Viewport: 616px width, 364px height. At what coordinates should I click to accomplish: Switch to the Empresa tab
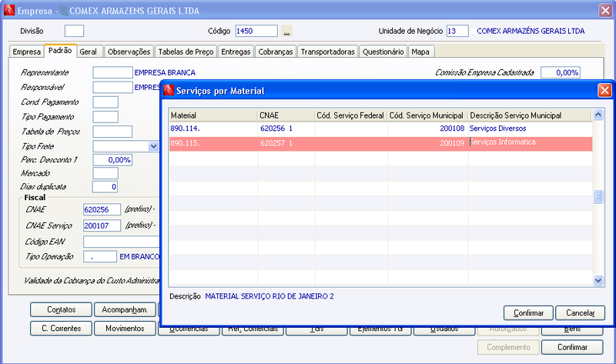point(26,52)
